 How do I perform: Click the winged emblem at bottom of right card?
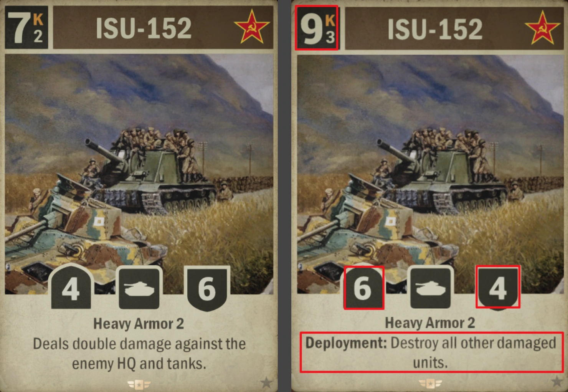click(x=431, y=383)
